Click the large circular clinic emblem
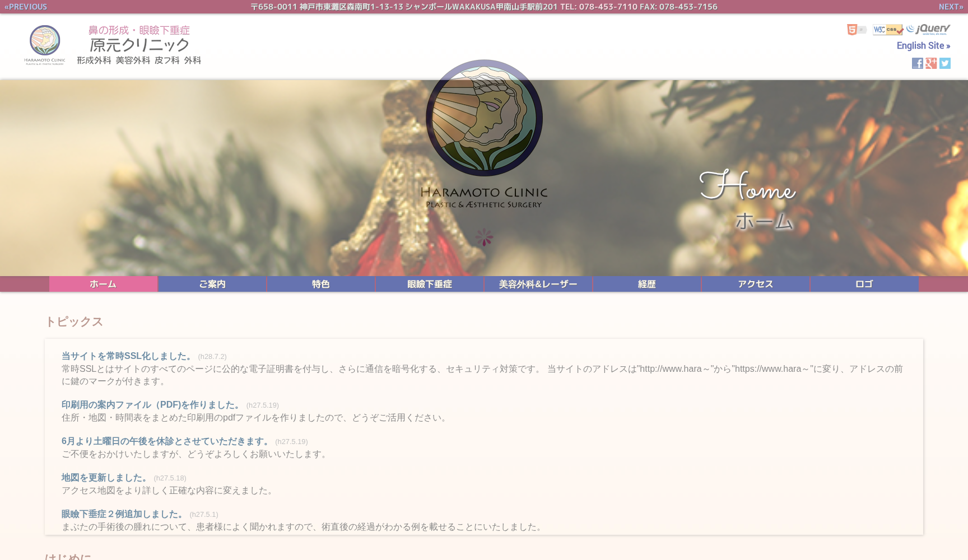Screen dimensions: 968x560 click(x=484, y=118)
